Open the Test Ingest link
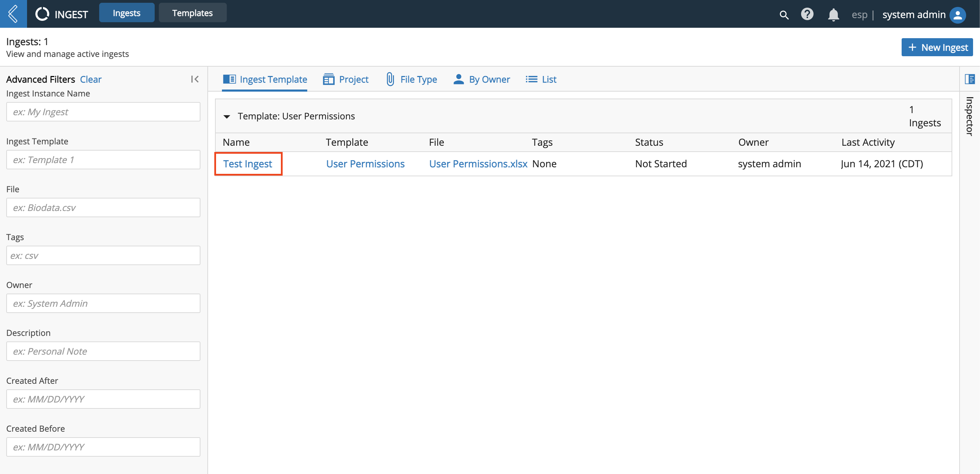This screenshot has height=474, width=980. 248,164
